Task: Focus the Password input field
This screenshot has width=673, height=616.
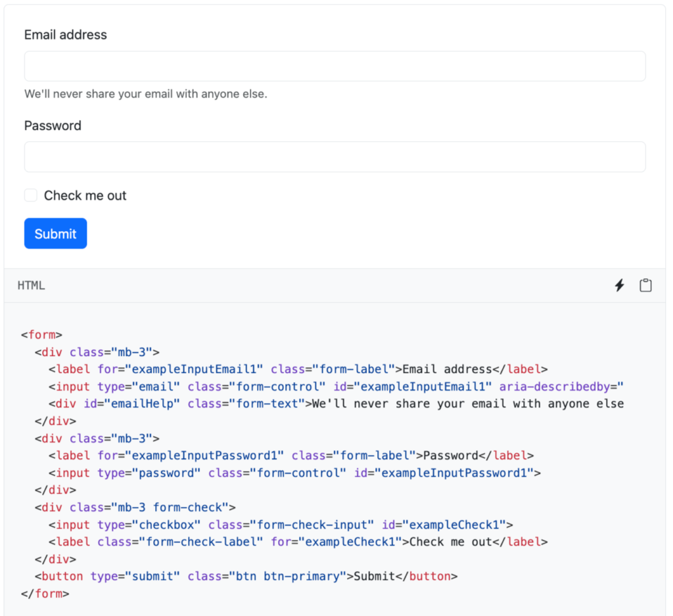Action: (x=335, y=157)
